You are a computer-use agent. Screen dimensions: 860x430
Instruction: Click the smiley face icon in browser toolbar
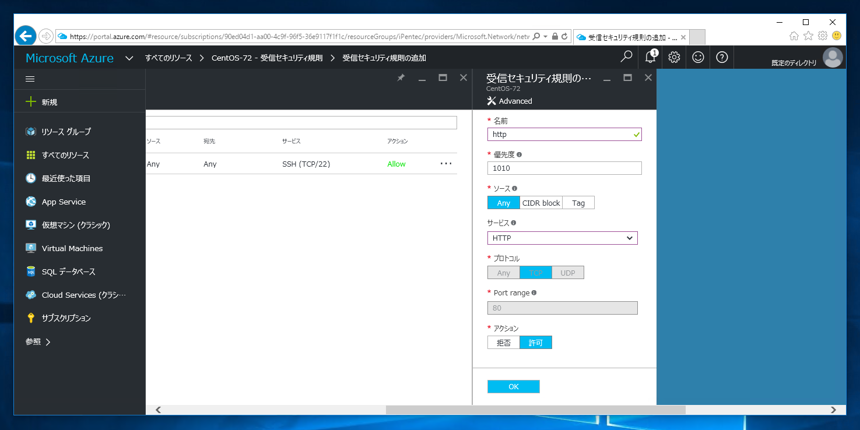836,36
